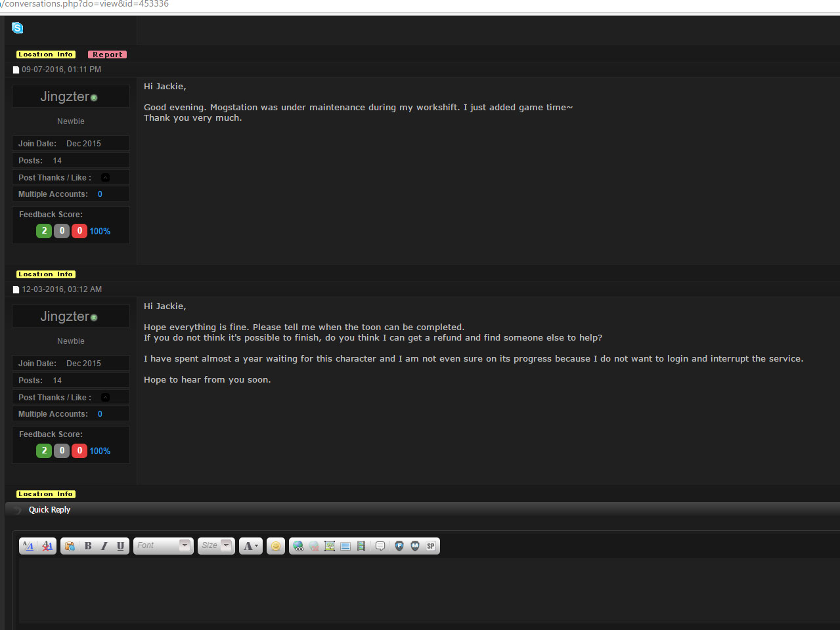
Task: Click the 12-03-2016, 03:12 AM timestamp
Action: [62, 289]
